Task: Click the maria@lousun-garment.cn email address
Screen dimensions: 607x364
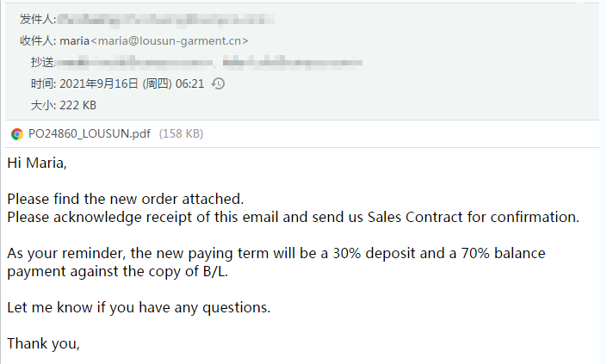Action: coord(169,40)
